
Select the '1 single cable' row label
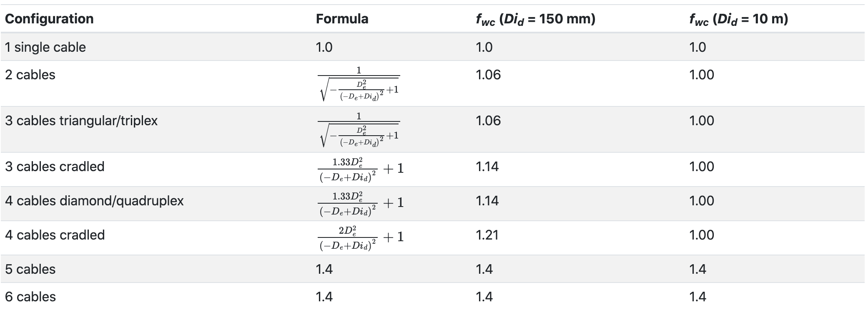[45, 47]
